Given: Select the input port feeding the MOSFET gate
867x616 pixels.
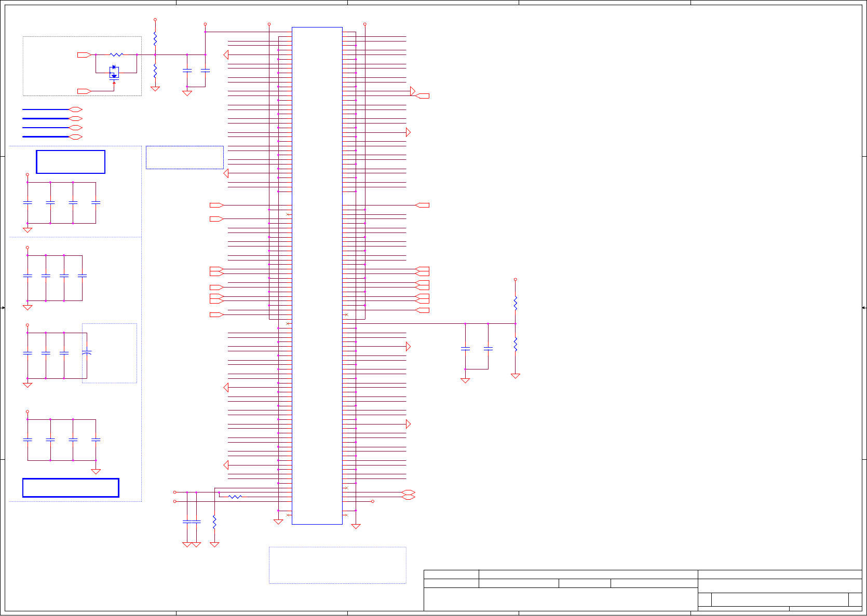Looking at the screenshot, I should pyautogui.click(x=85, y=91).
